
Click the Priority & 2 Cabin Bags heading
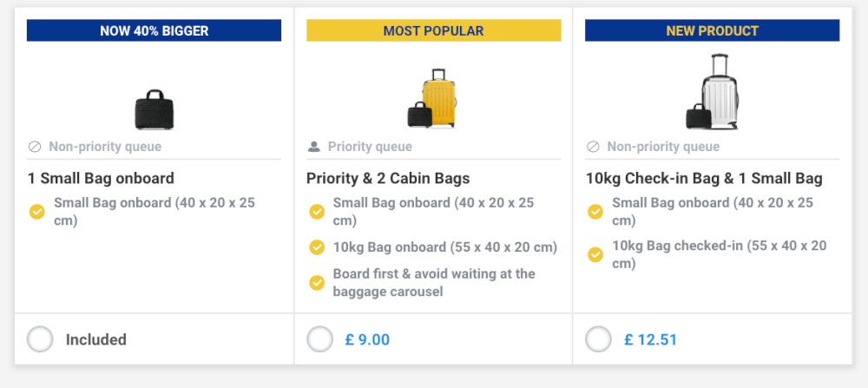pyautogui.click(x=388, y=178)
